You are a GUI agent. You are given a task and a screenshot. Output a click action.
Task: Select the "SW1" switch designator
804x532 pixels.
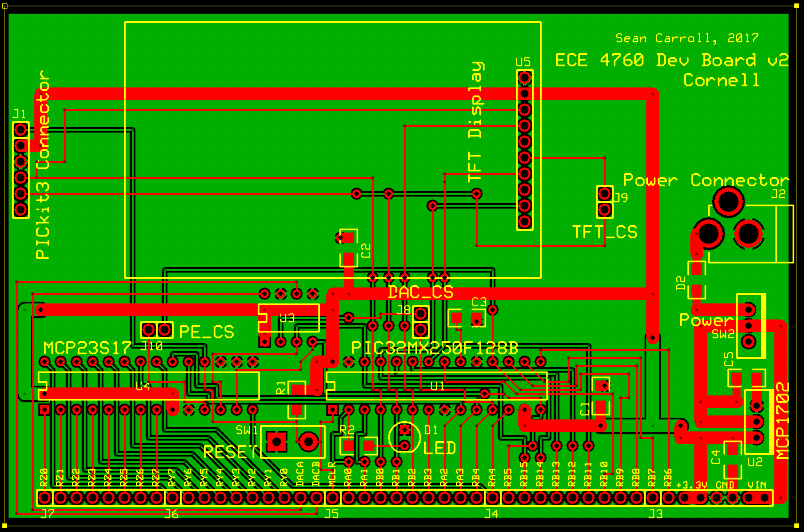[247, 430]
